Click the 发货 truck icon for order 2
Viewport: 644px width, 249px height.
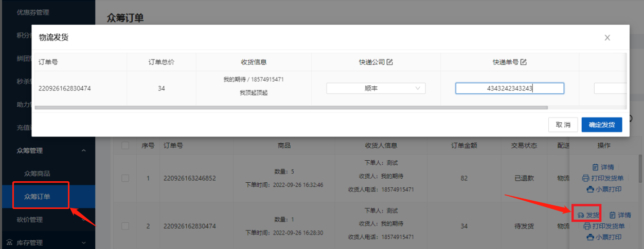point(580,215)
